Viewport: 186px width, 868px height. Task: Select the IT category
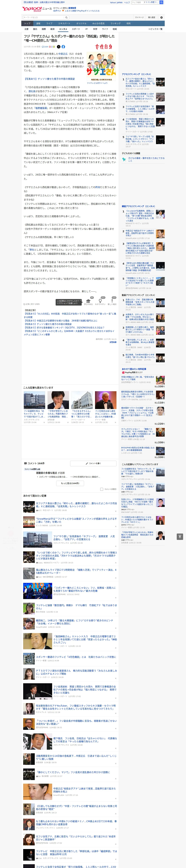tap(86, 29)
